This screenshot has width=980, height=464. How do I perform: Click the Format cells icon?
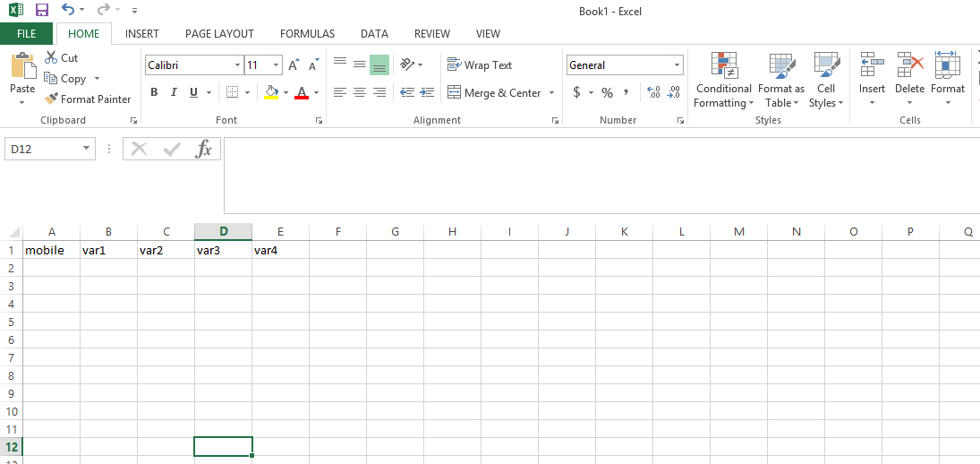click(948, 64)
